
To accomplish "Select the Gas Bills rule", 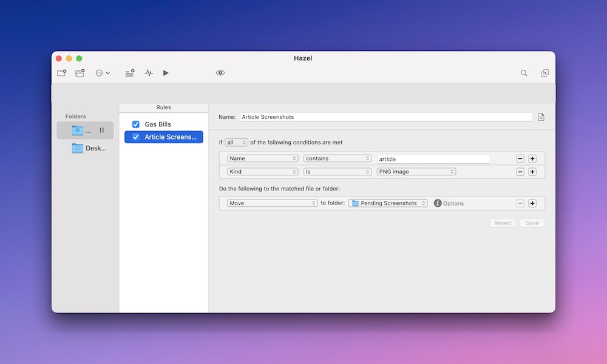I will coord(158,124).
